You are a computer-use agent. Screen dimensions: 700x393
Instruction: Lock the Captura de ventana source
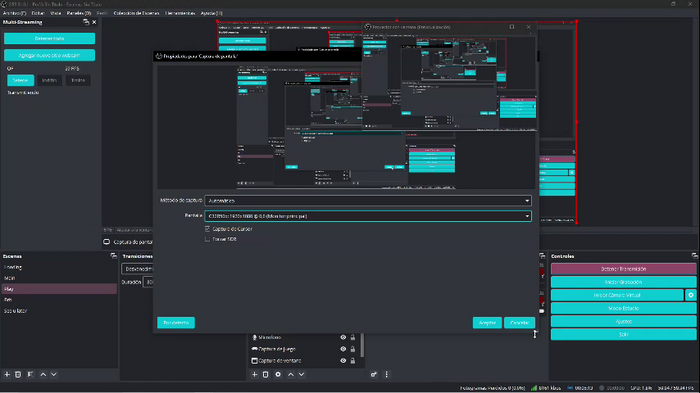(x=353, y=360)
